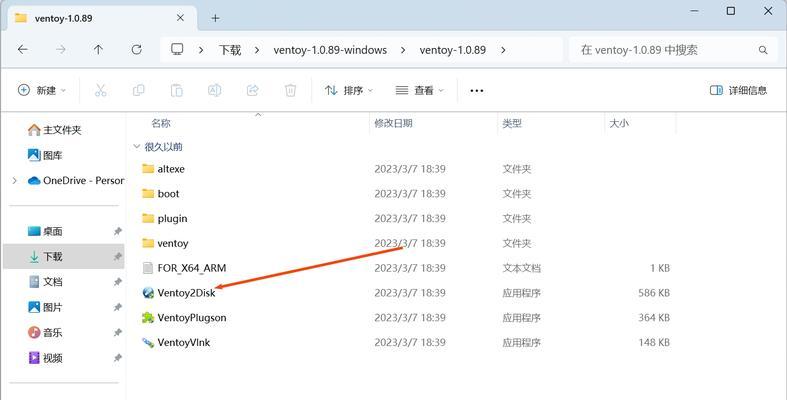The width and height of the screenshot is (787, 400).
Task: Click 文本文档 type of FOR_X64_ARM
Action: click(x=521, y=268)
